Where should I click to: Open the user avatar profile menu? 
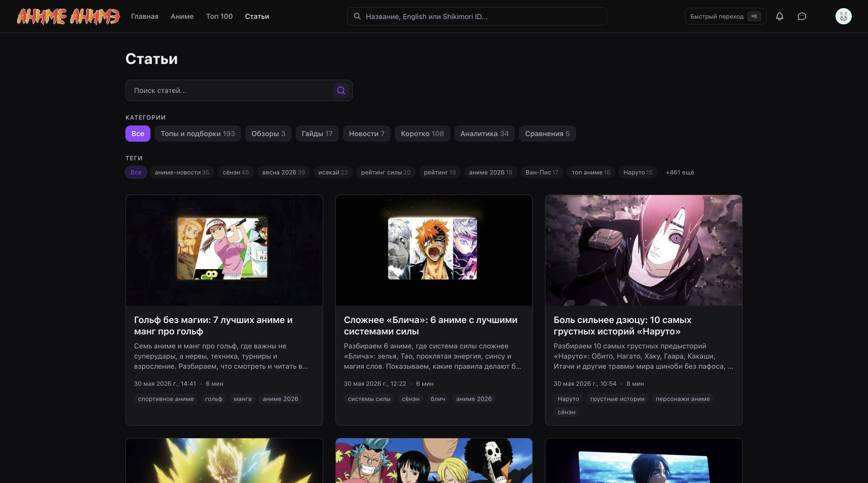[x=844, y=16]
